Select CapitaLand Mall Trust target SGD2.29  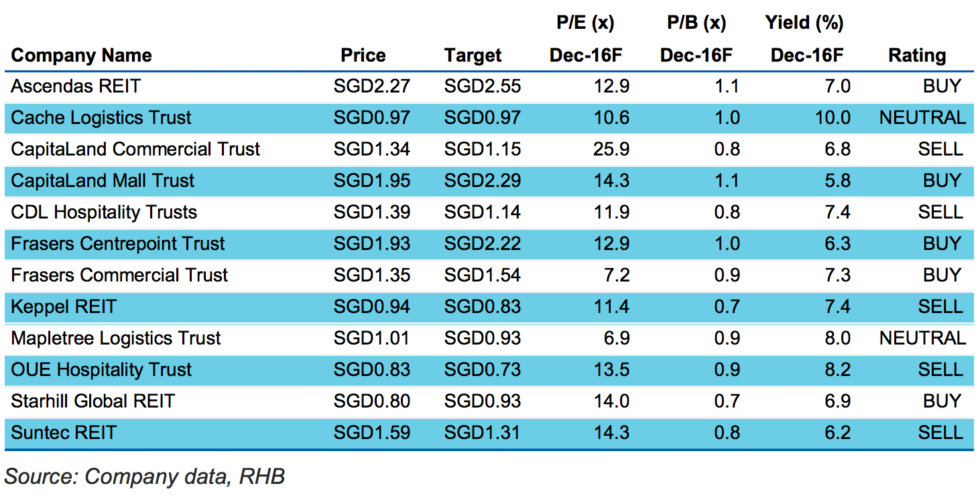click(482, 181)
